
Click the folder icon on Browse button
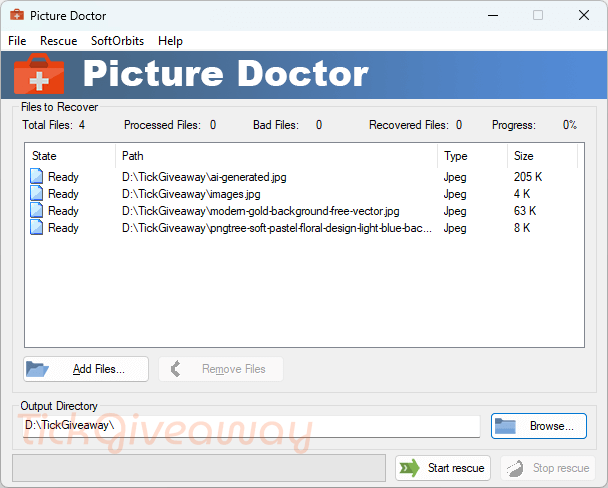coord(505,426)
